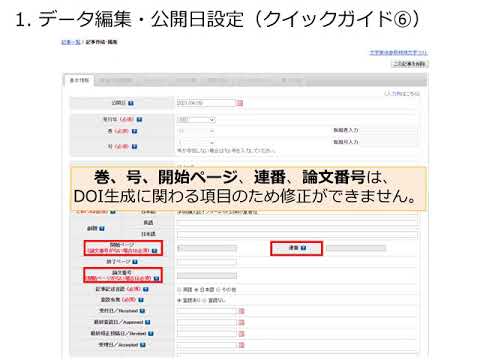Click the 副題 日本語 input field
The image size is (480, 360).
pyautogui.click(x=297, y=235)
